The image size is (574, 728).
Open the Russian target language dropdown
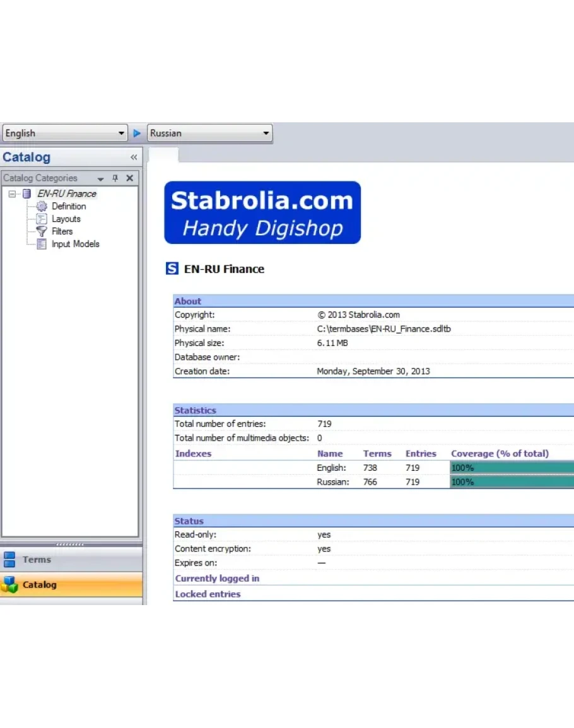(x=266, y=134)
